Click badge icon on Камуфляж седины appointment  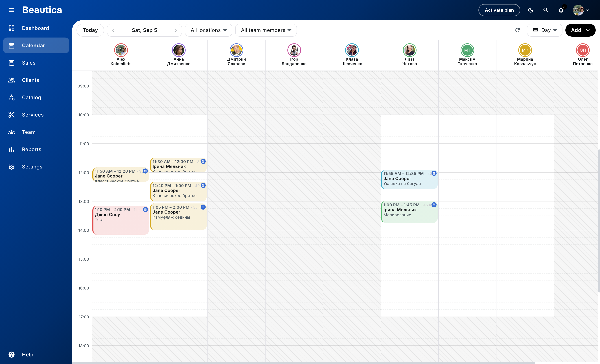point(203,207)
